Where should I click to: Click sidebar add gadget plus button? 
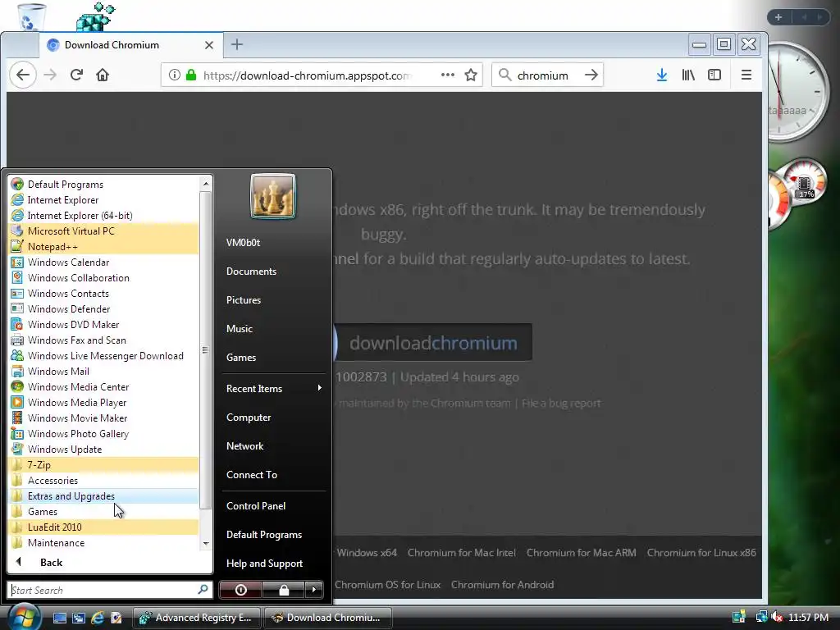[x=778, y=17]
